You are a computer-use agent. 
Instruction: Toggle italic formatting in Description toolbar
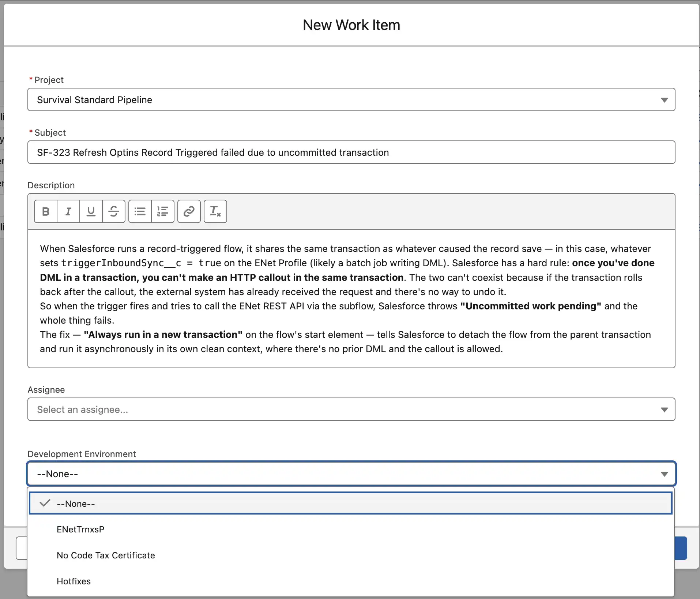68,211
